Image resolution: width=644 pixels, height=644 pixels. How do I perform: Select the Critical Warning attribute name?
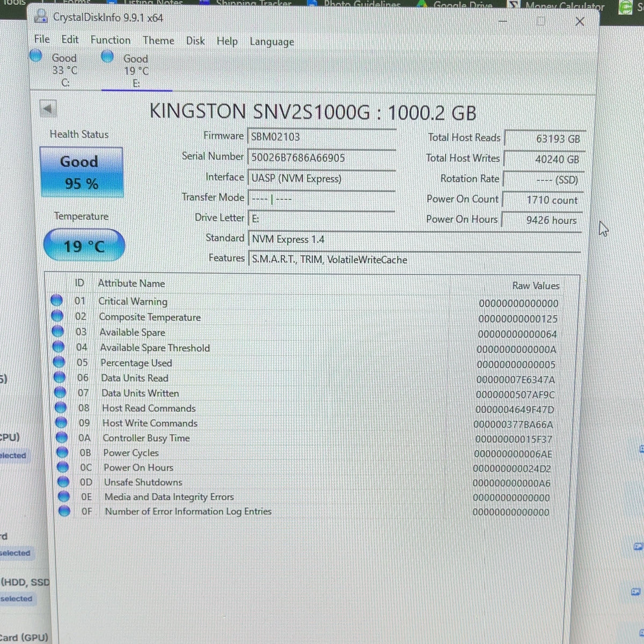click(x=133, y=302)
